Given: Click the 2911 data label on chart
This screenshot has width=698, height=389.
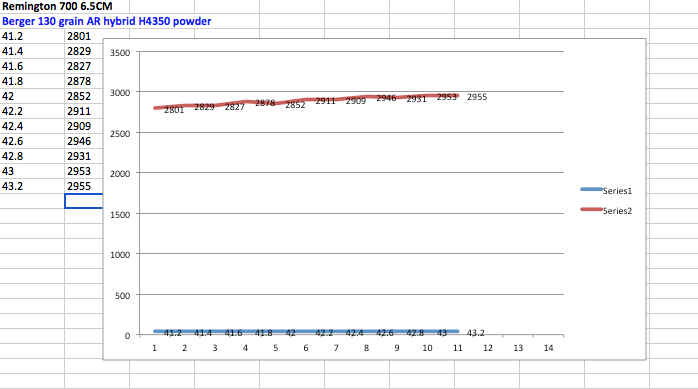Looking at the screenshot, I should [x=325, y=101].
